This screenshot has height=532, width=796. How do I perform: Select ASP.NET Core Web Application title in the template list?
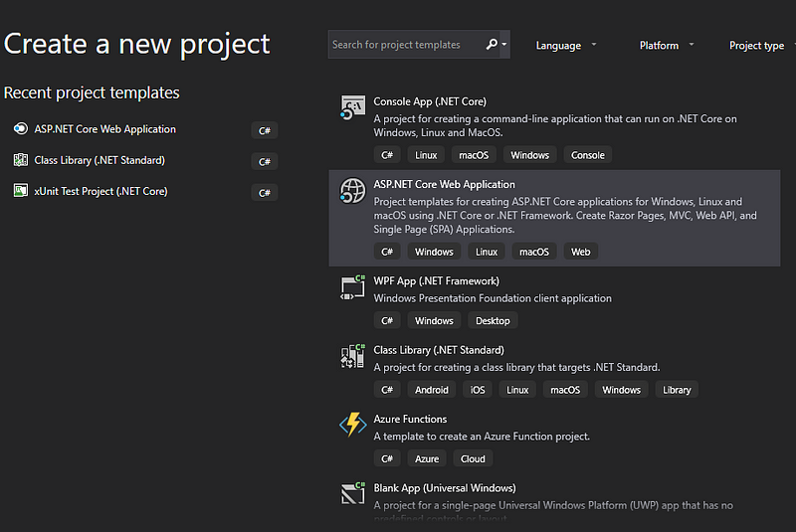click(444, 184)
